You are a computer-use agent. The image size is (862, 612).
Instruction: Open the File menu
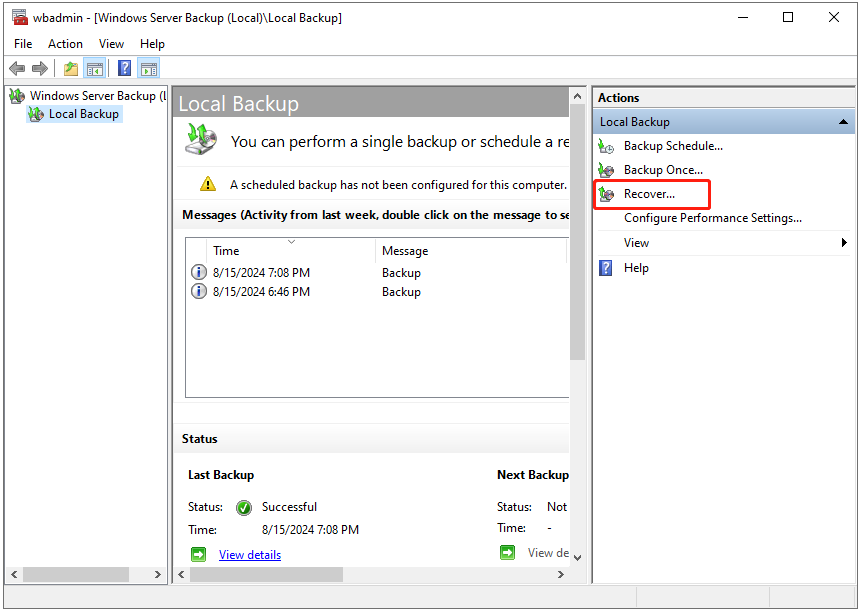pos(23,44)
